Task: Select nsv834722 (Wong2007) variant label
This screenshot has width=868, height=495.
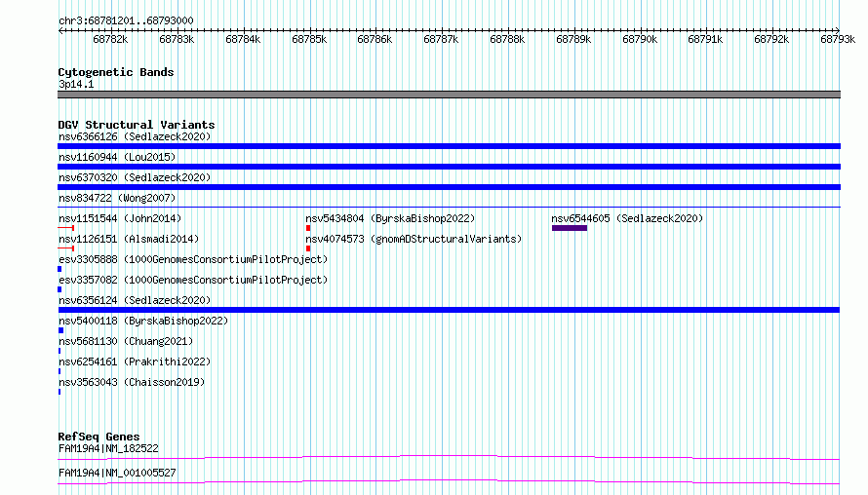Action: coord(117,198)
